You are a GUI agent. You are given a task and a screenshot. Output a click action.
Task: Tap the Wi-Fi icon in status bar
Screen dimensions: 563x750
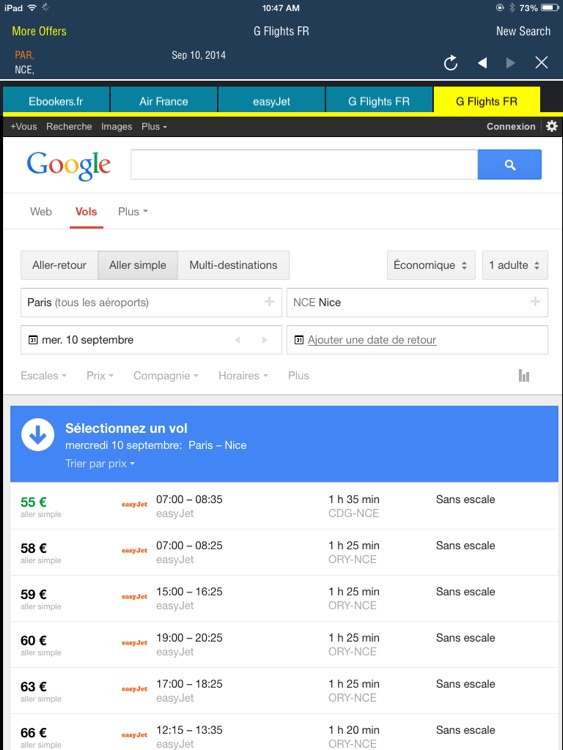32,8
